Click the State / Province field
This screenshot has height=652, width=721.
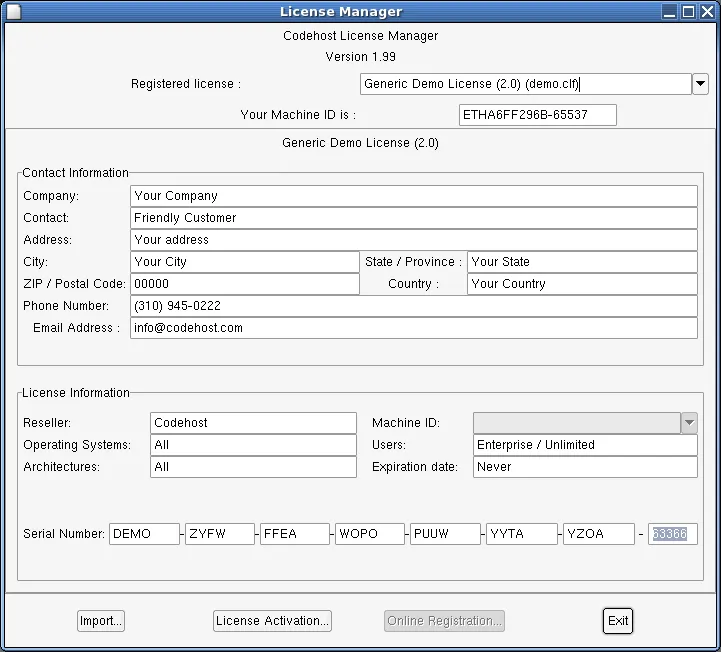click(x=583, y=262)
